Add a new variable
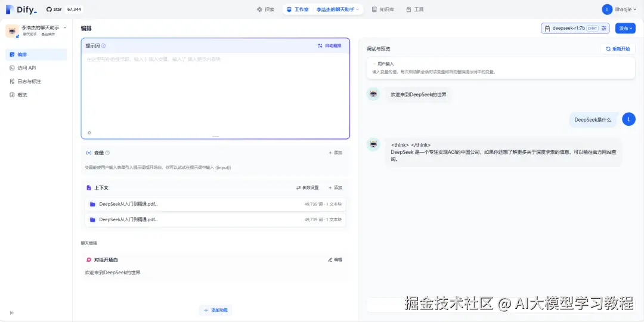 336,153
